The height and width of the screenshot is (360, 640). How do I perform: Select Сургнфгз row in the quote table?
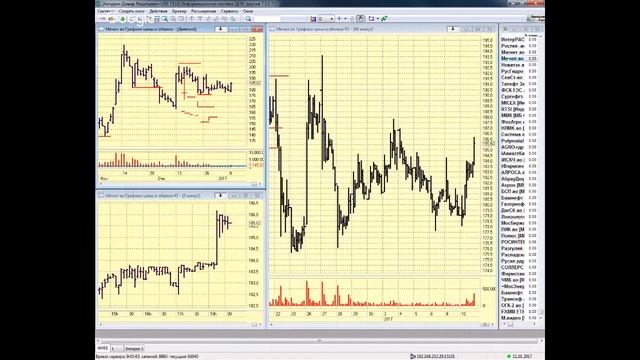[519, 96]
